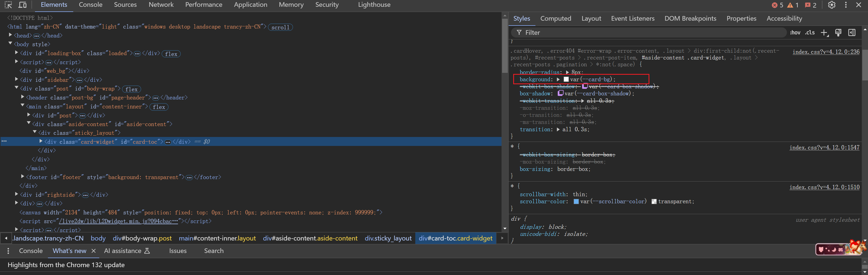Click the warnings count triangle badge
This screenshot has height=275, width=868.
793,5
